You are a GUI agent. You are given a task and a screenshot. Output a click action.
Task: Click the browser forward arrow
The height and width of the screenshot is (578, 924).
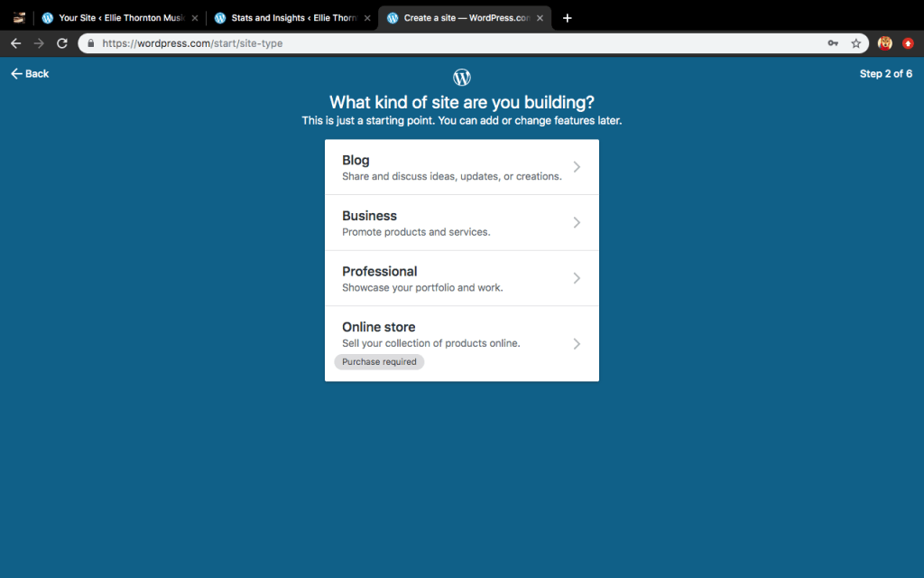[39, 43]
